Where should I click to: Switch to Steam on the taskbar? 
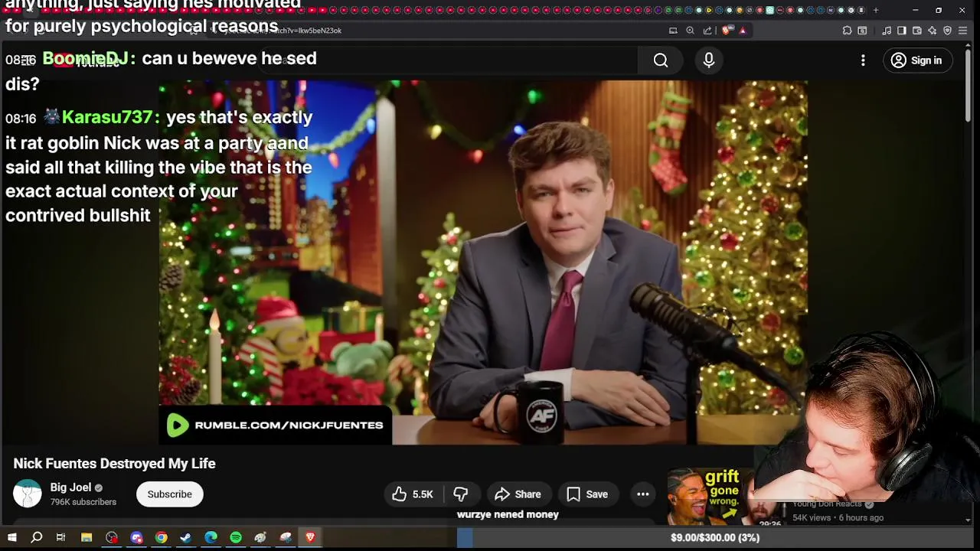pos(185,538)
